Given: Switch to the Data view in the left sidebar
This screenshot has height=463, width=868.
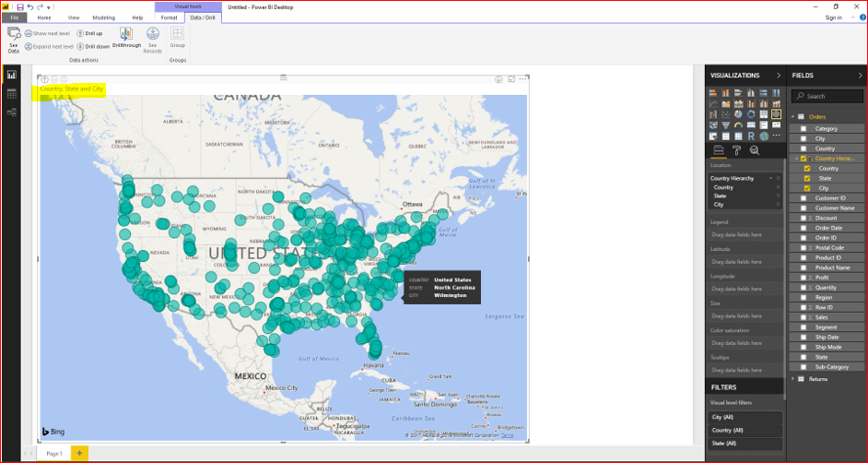Looking at the screenshot, I should coord(12,93).
